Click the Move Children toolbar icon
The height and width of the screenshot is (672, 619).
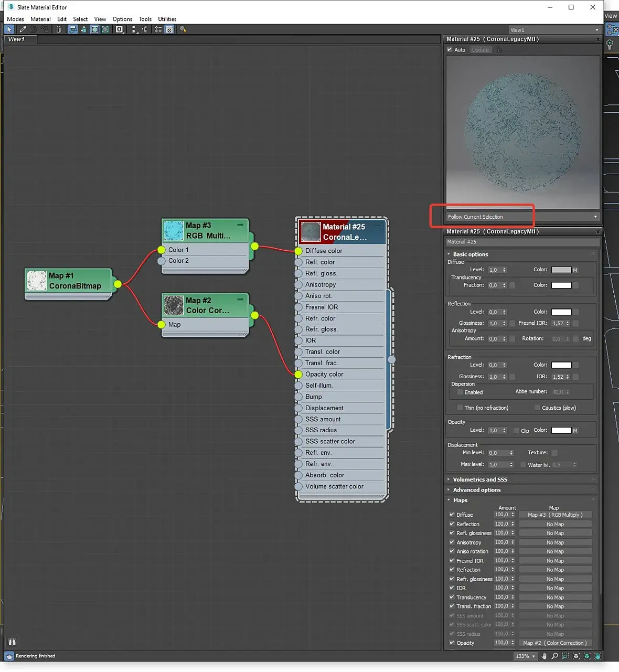pos(72,29)
